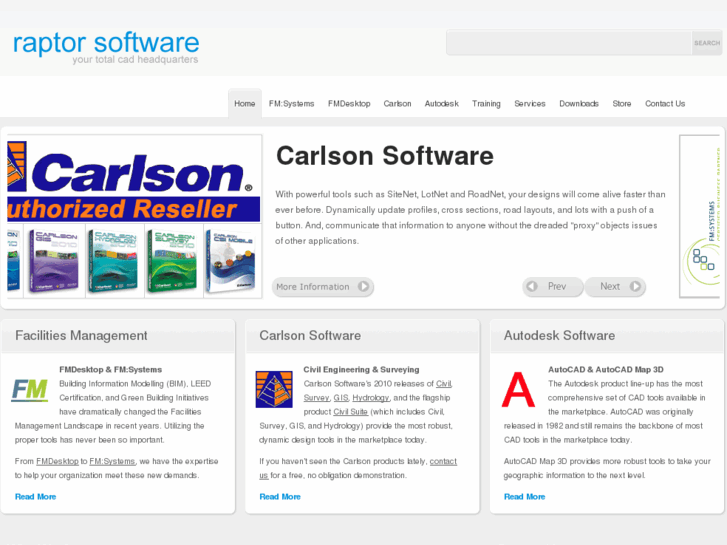Viewport: 727px width, 545px height.
Task: Follow the GIS link in Carlson Software
Action: 341,398
